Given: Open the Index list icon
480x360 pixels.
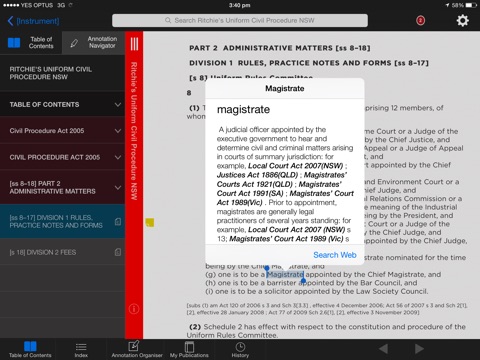Looking at the screenshot, I should pyautogui.click(x=81, y=349).
